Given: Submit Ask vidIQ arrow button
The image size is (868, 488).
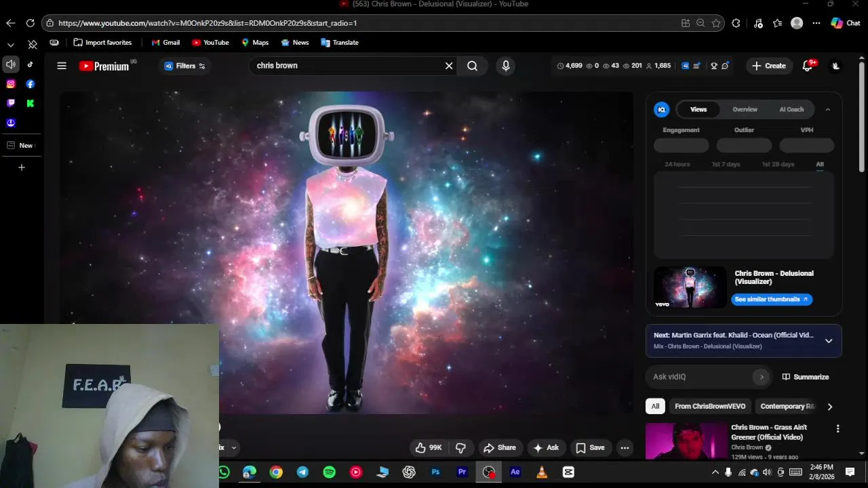Looking at the screenshot, I should (762, 377).
